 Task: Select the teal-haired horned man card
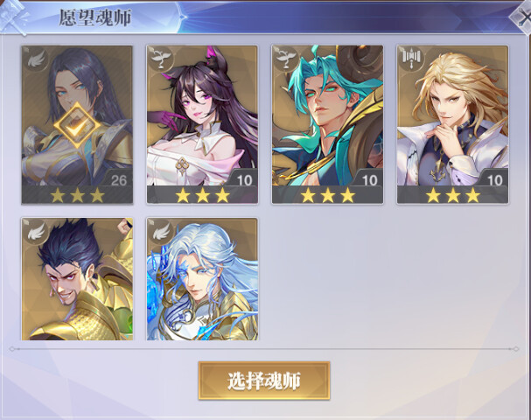click(x=327, y=124)
